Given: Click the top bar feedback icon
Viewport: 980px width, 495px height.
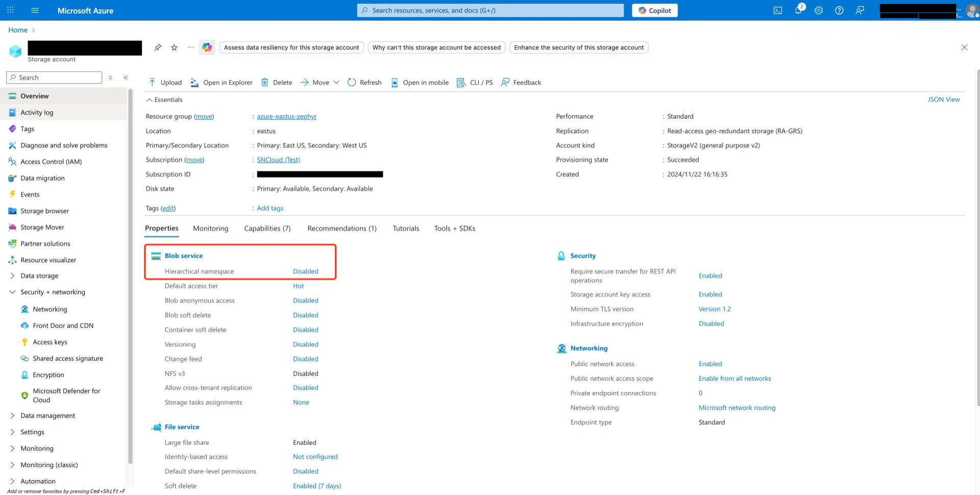Looking at the screenshot, I should tap(860, 10).
